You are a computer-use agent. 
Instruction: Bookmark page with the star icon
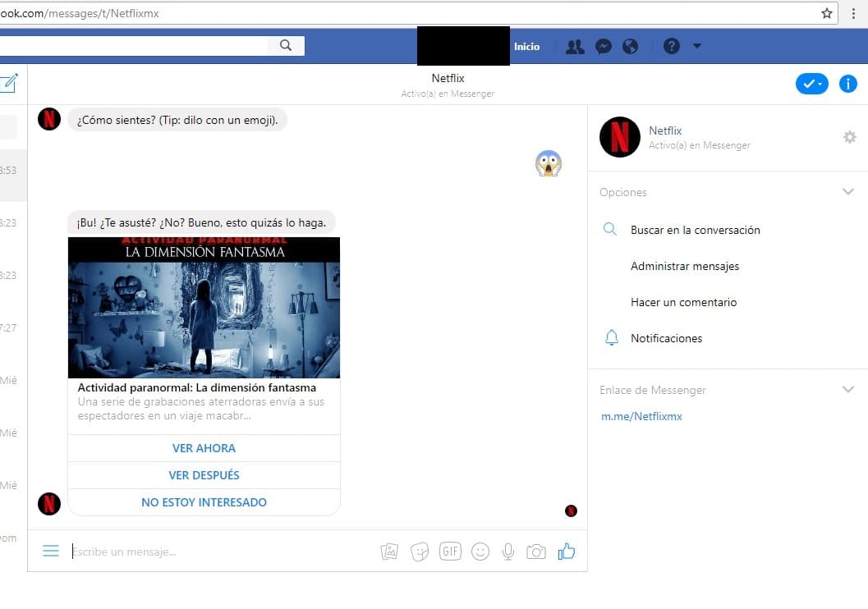coord(827,13)
